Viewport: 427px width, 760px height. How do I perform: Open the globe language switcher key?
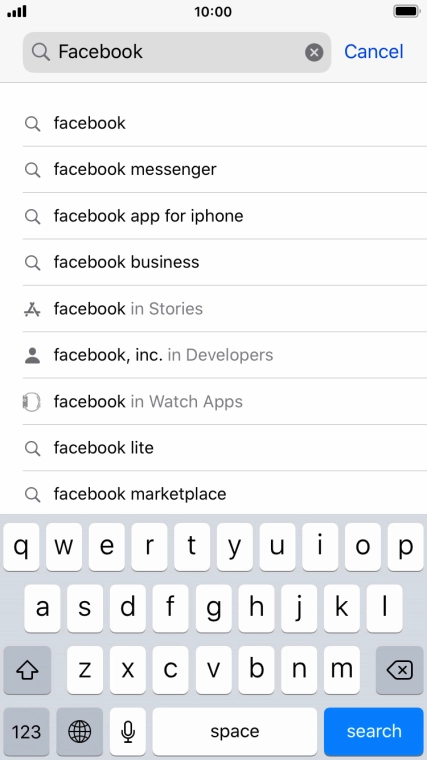79,731
